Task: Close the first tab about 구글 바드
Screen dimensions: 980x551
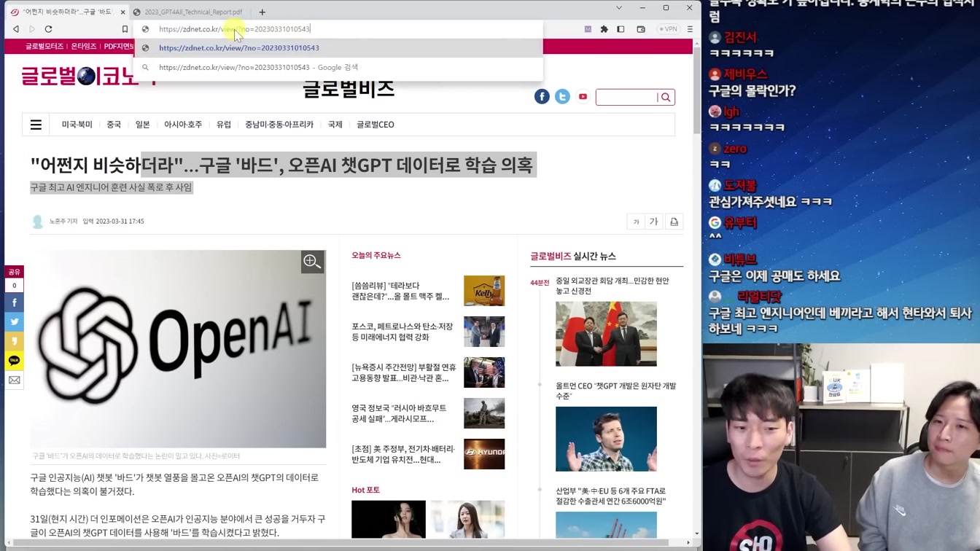Action: tap(122, 12)
